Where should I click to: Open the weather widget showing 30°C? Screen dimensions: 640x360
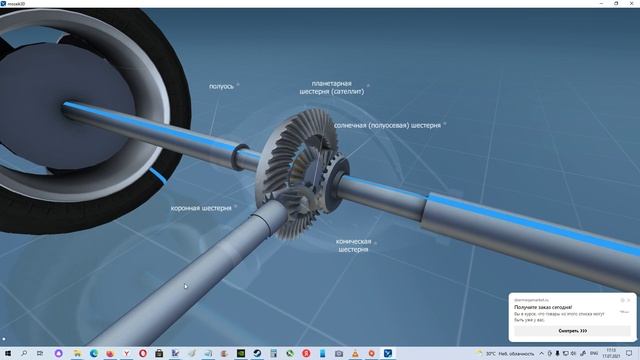[x=505, y=353]
